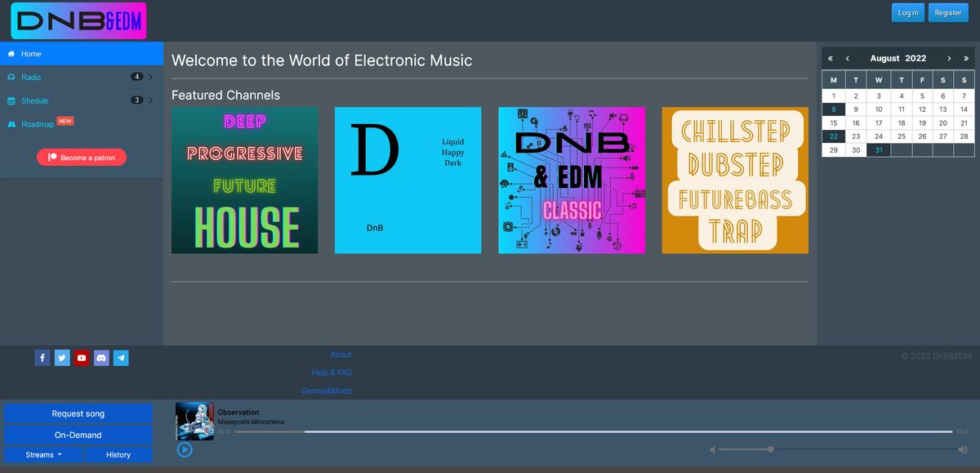Open the DNB & EDM Classic channel thumbnail
This screenshot has width=980, height=473.
[x=571, y=180]
